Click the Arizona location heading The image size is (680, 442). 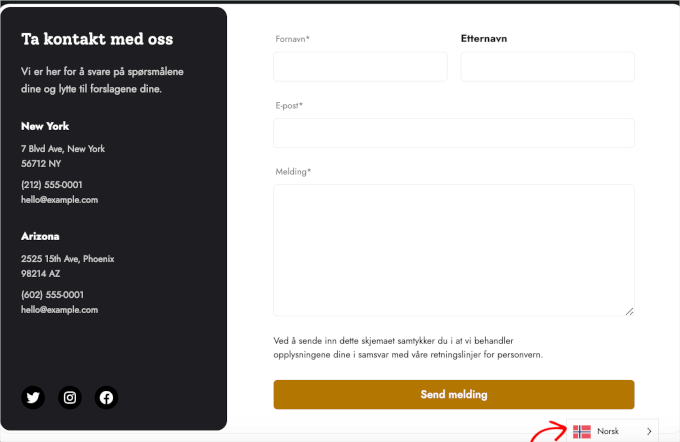40,237
